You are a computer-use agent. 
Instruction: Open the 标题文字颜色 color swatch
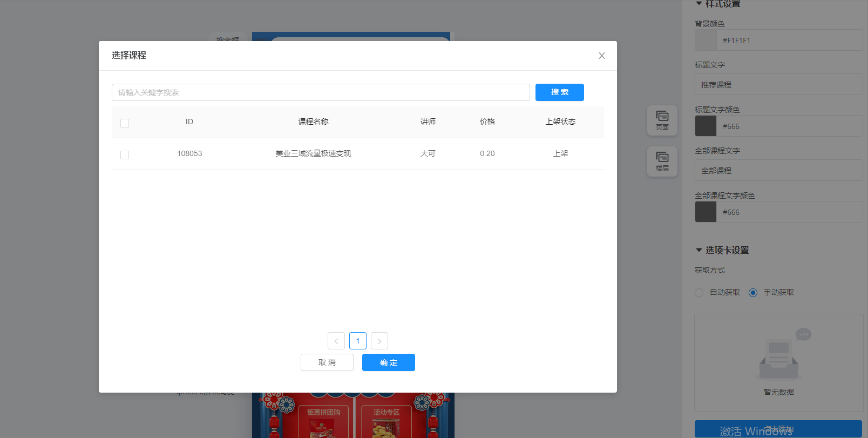(x=706, y=126)
